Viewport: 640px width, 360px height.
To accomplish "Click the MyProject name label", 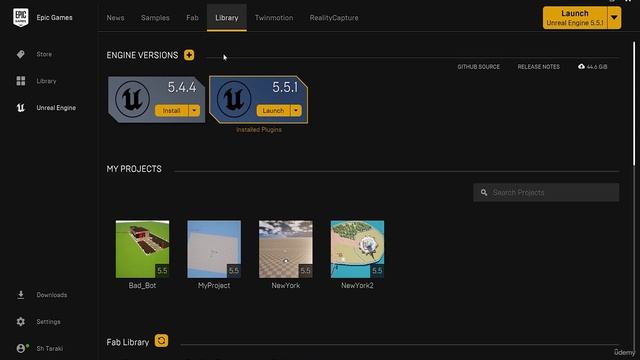I will click(x=214, y=285).
